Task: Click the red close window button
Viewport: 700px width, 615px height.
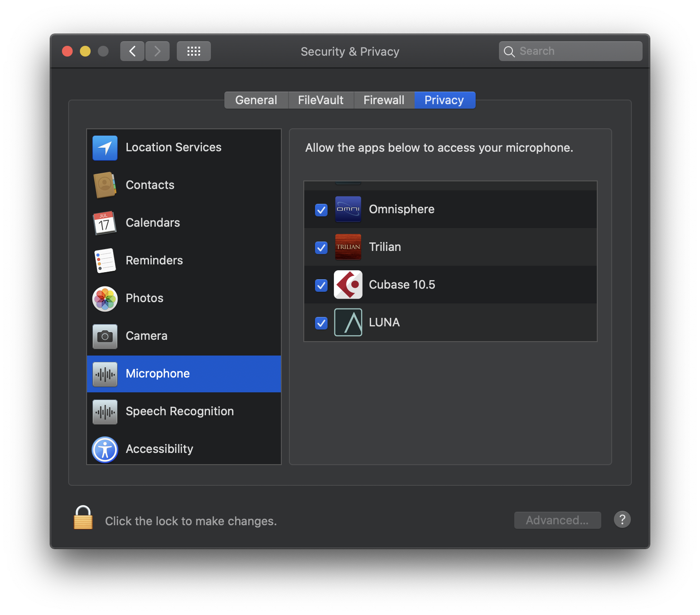Action: (67, 51)
